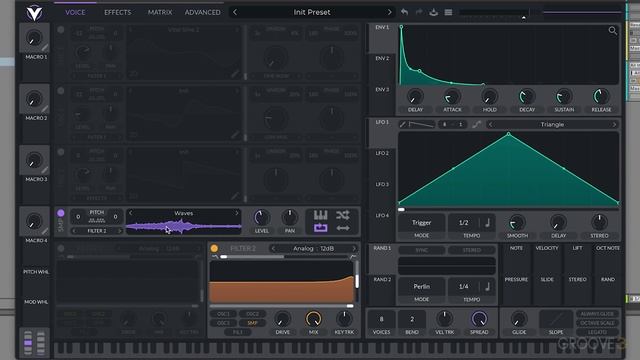Click next arrow for Filter 2 type
The width and height of the screenshot is (640, 360).
(353, 248)
